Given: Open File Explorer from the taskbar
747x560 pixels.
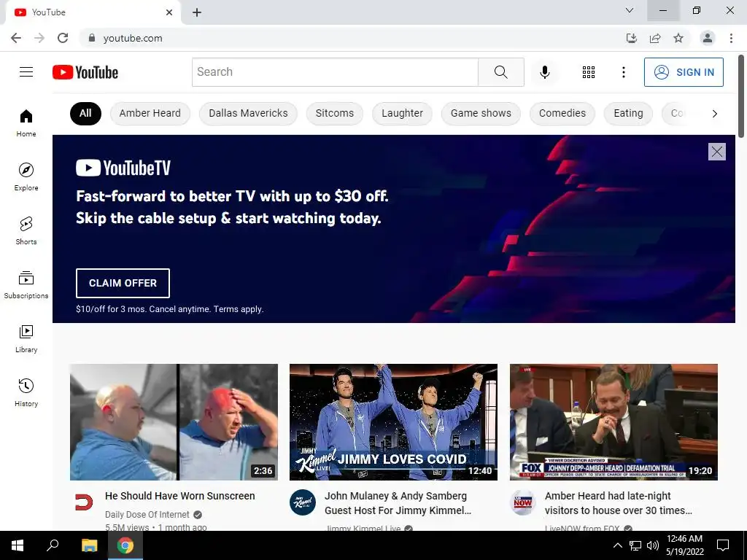Looking at the screenshot, I should click(x=89, y=545).
